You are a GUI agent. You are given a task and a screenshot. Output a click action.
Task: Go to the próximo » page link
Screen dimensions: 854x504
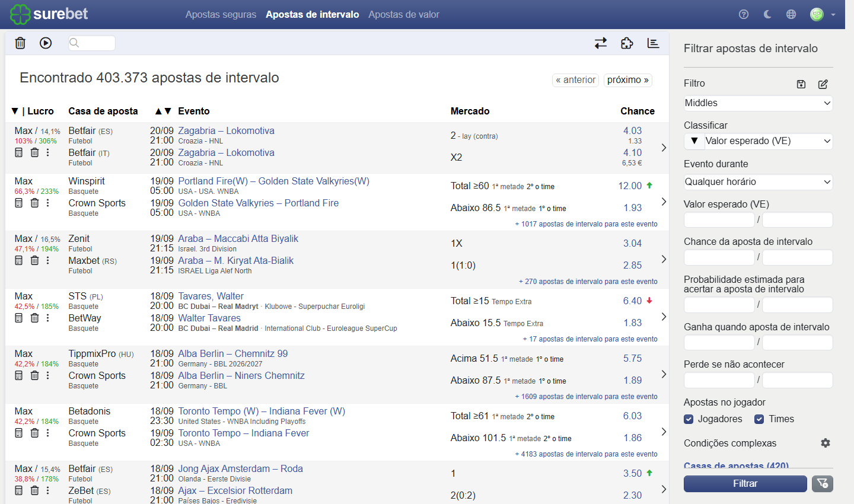[x=628, y=80]
